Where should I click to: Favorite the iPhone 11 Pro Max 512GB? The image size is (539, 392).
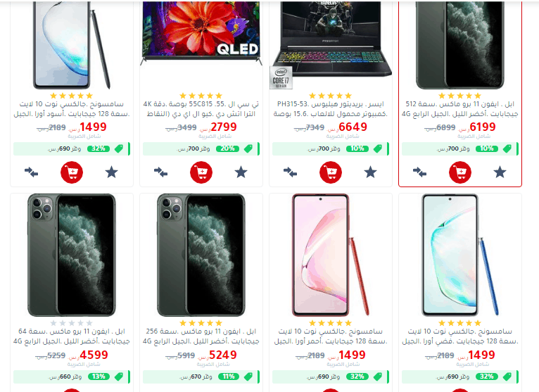click(500, 172)
